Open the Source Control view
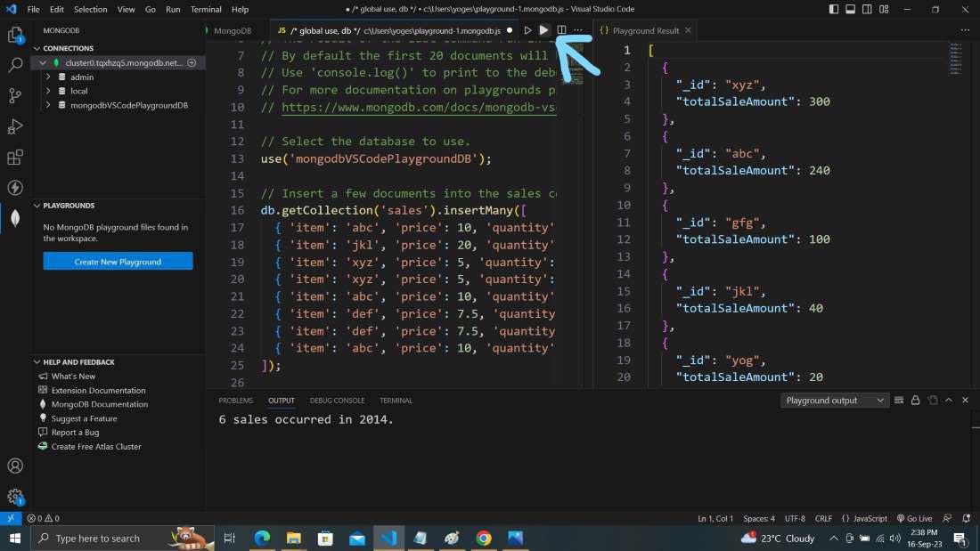Screen dimensions: 980x551 (15, 95)
